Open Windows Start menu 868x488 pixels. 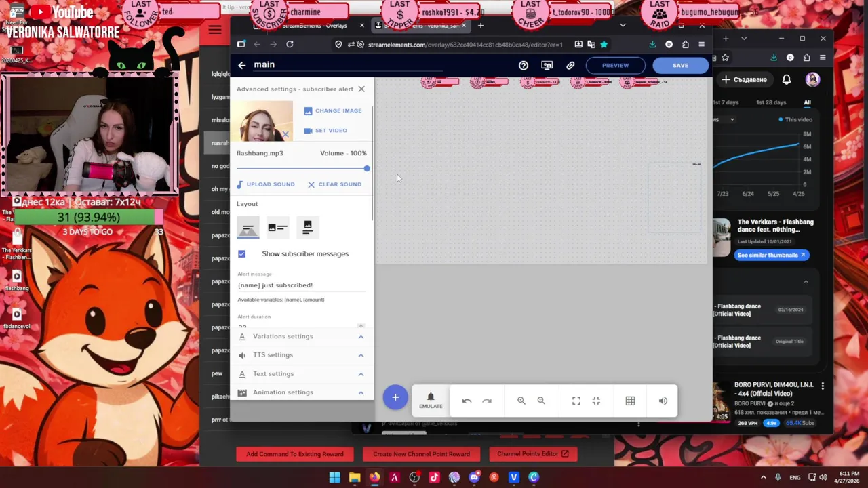334,477
